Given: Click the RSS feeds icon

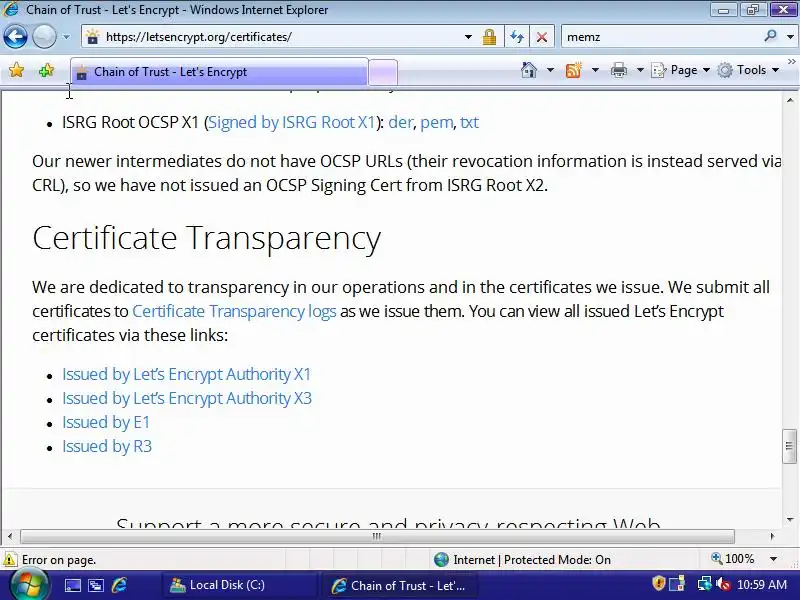Looking at the screenshot, I should coord(574,70).
